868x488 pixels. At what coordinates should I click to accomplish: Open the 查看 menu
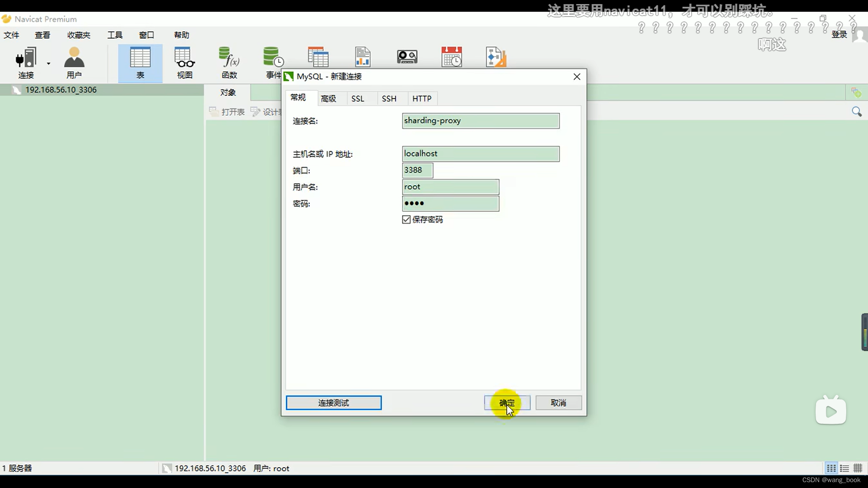pyautogui.click(x=42, y=35)
